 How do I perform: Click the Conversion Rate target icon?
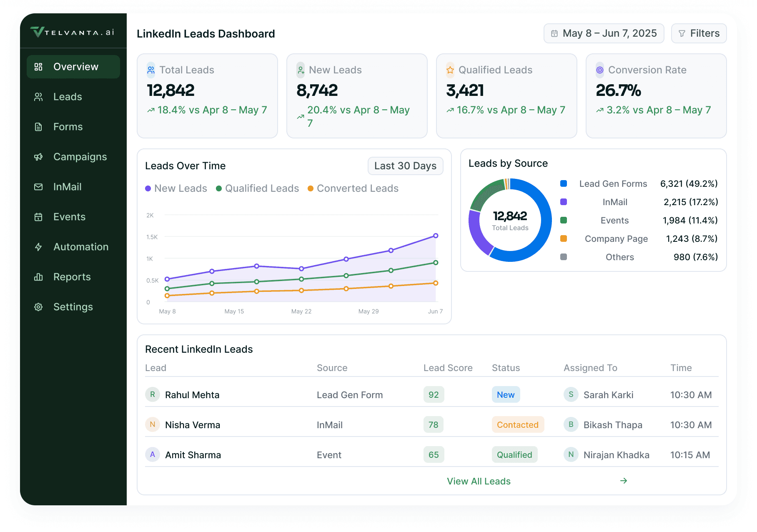600,70
